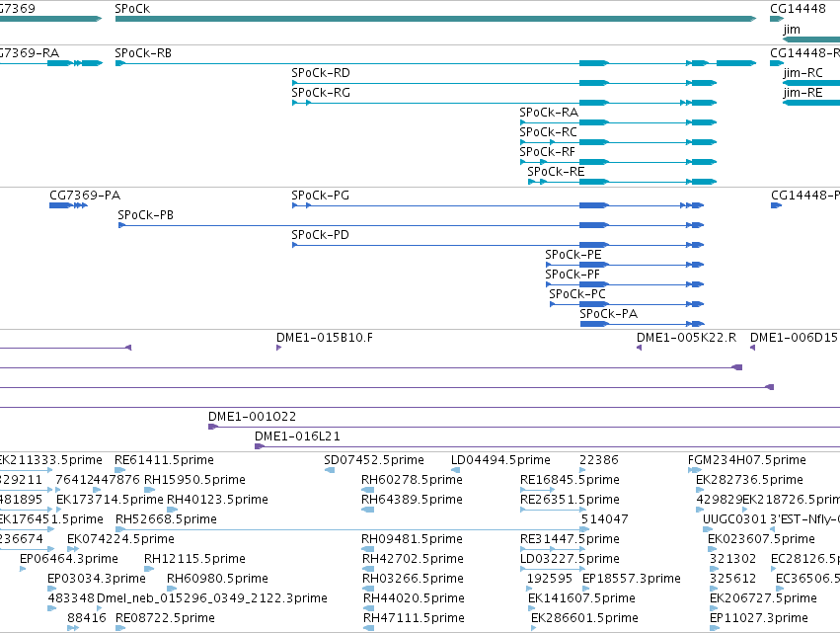Select the RH42702.5prime EST label

[413, 559]
